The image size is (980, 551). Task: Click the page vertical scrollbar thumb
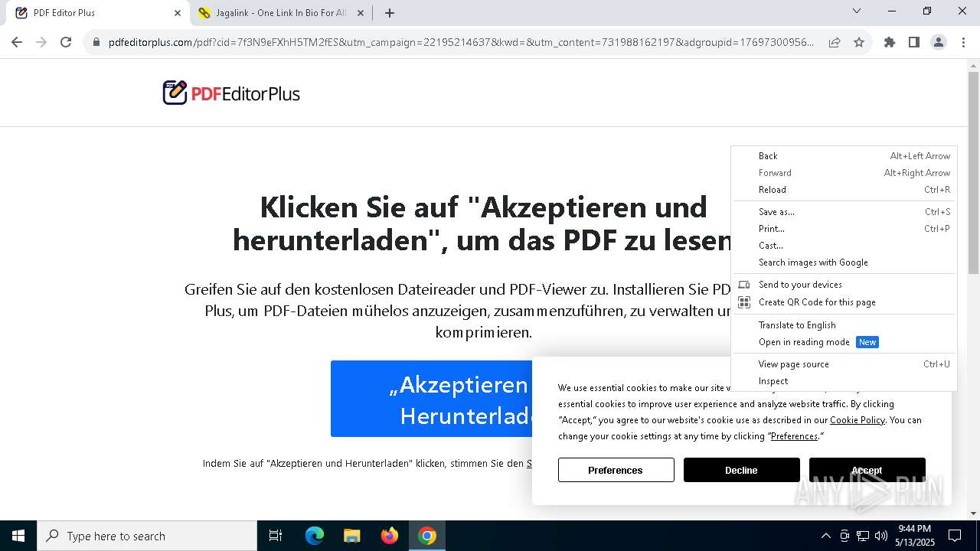(973, 172)
